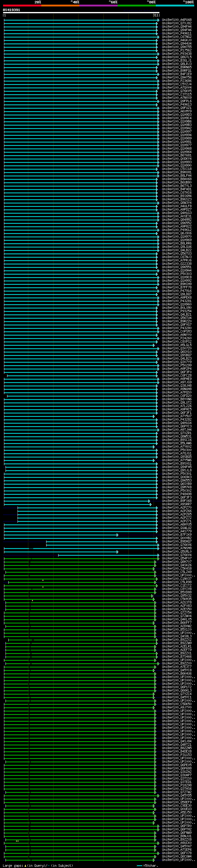The height and width of the screenshot is (868, 197).
Task: Click the cyan ~100% identity legend segment
Action: 175,6
